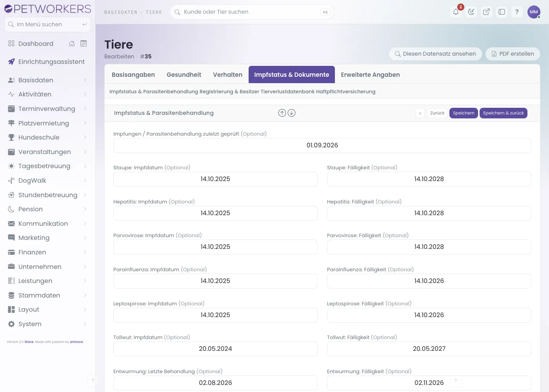Open notifications bell icon
This screenshot has width=549, height=392.
[456, 12]
